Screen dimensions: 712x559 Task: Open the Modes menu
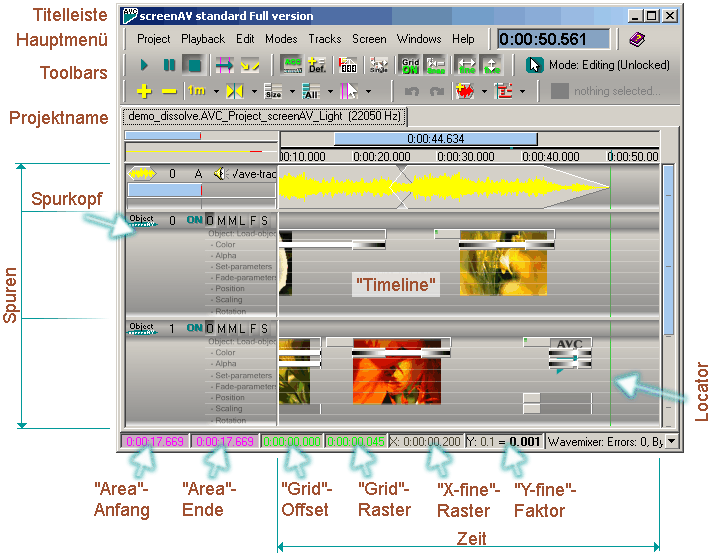281,39
